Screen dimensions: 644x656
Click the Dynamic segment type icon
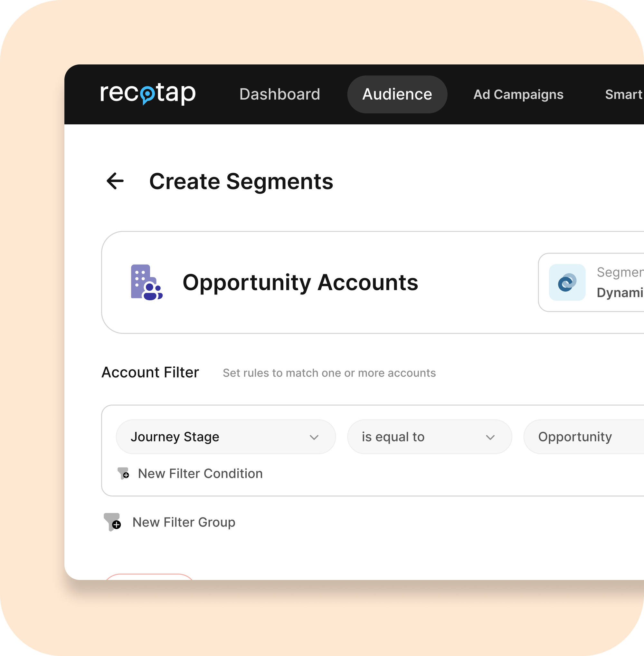[567, 283]
